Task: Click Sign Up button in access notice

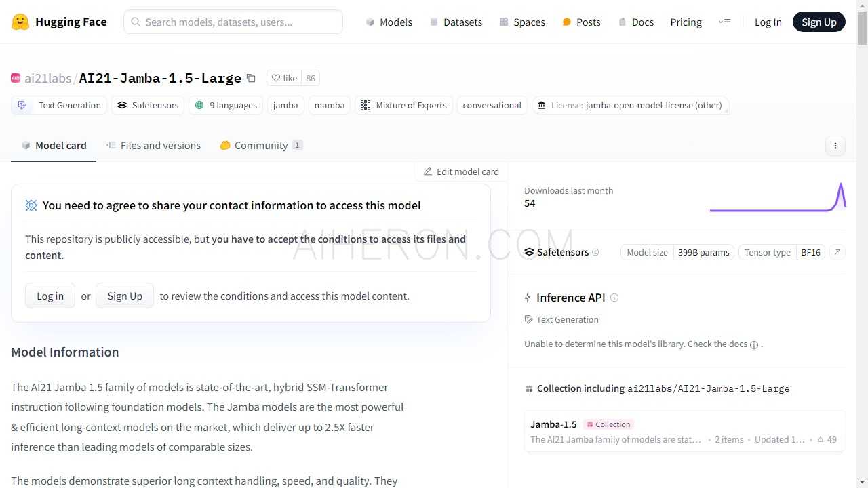Action: click(x=125, y=296)
